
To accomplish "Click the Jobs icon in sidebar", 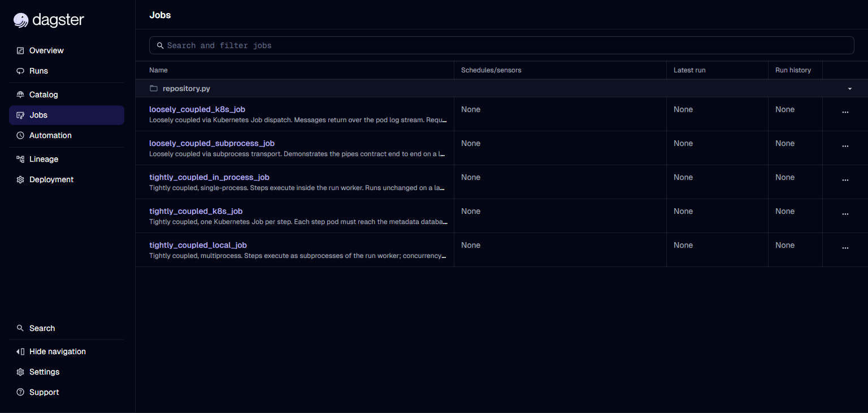I will coord(20,115).
